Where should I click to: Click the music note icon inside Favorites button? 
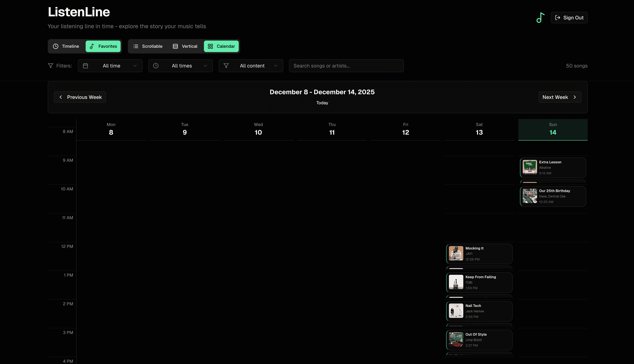coord(92,46)
